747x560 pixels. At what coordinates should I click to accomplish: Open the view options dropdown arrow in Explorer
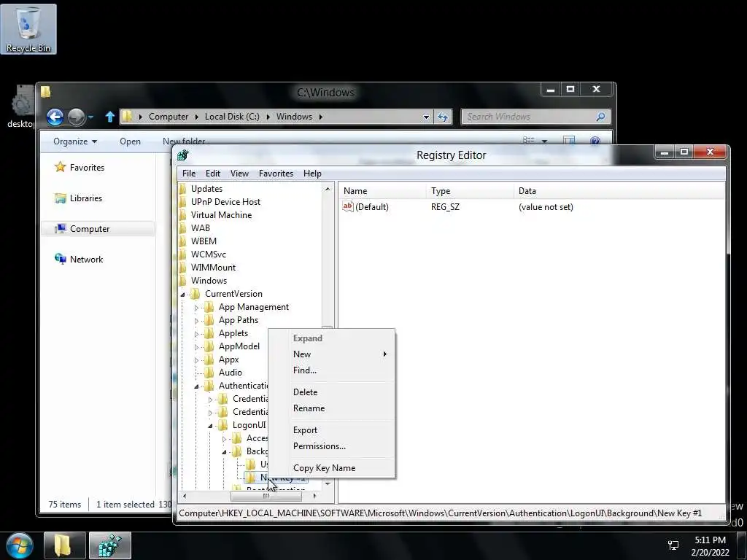pos(544,141)
